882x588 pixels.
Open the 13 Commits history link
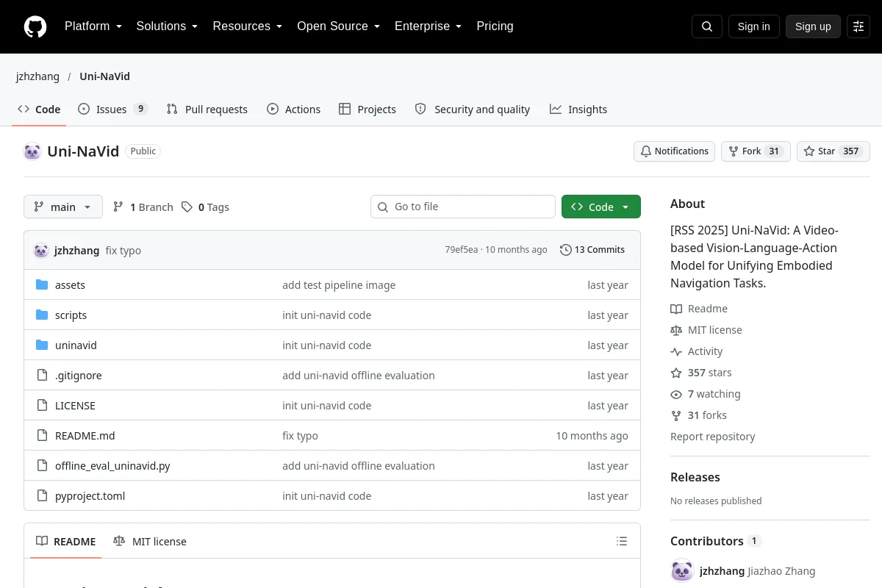pos(592,250)
